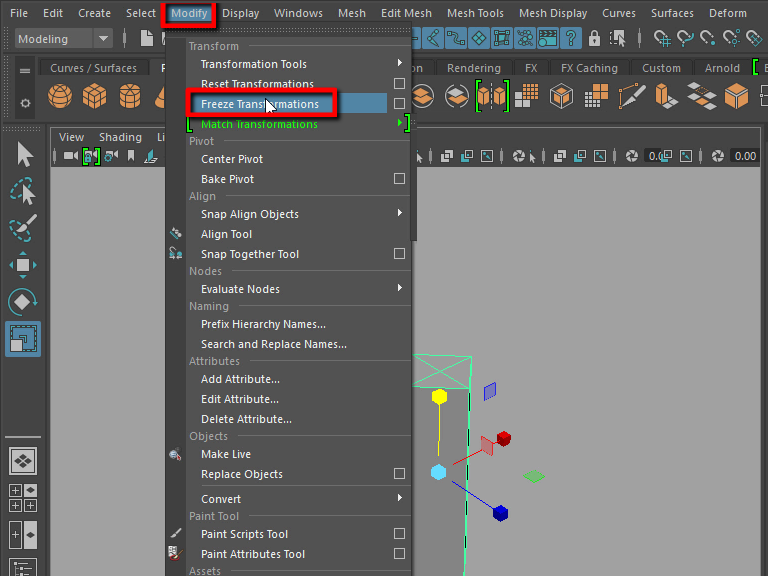Open Reset Transformations option box

click(x=399, y=84)
